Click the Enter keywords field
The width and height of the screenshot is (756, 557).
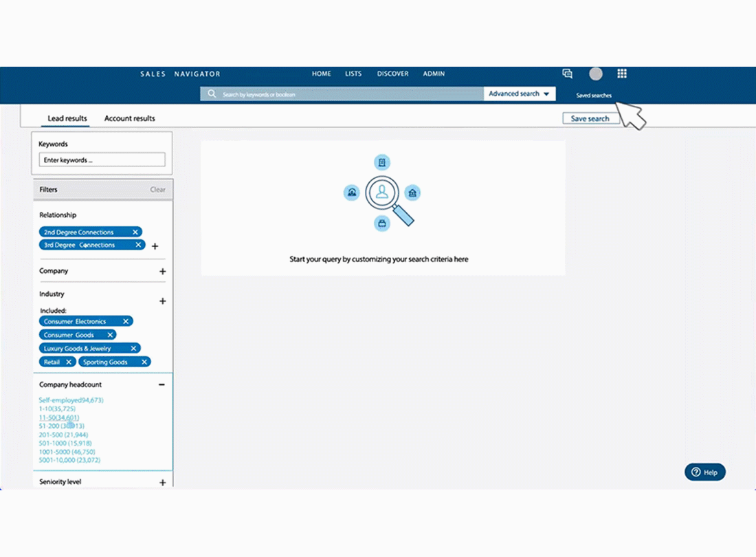pyautogui.click(x=102, y=160)
